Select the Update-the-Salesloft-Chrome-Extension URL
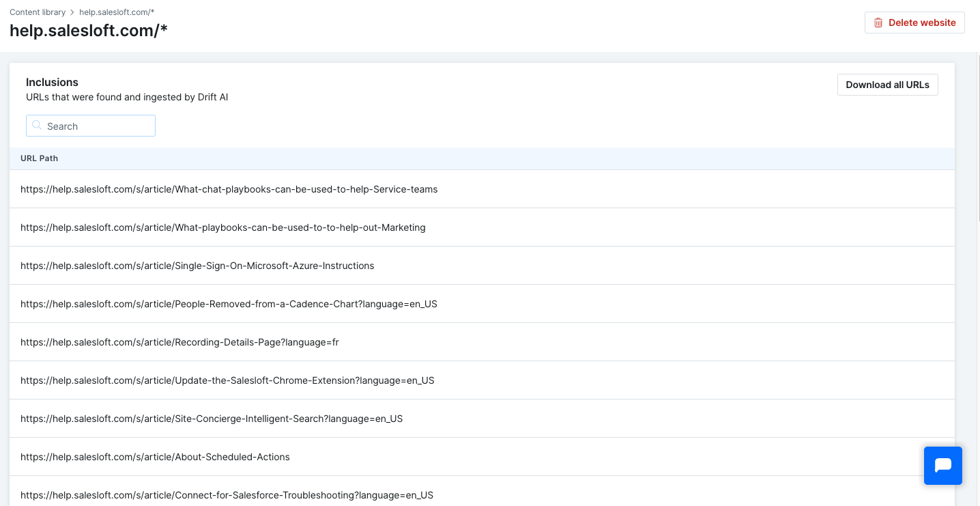 227,380
